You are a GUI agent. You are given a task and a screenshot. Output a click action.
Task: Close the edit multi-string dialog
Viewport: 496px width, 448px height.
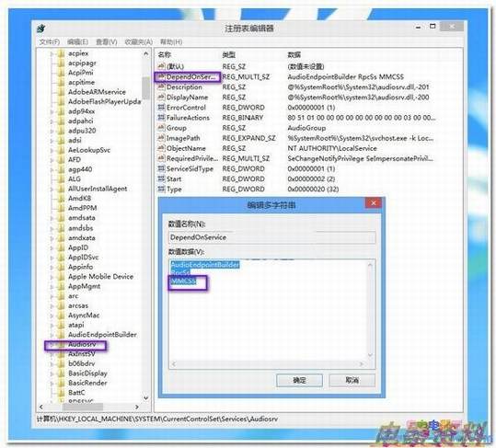click(373, 203)
